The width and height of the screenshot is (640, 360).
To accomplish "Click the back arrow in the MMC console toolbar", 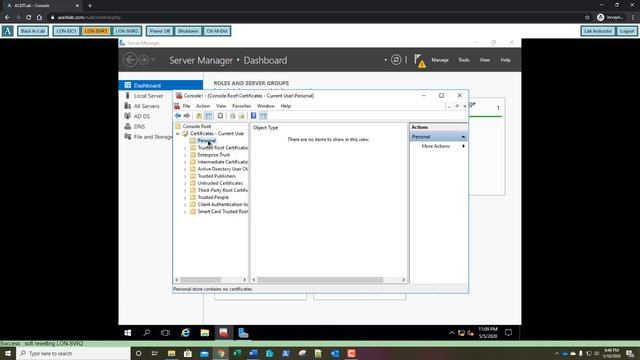I will point(178,116).
